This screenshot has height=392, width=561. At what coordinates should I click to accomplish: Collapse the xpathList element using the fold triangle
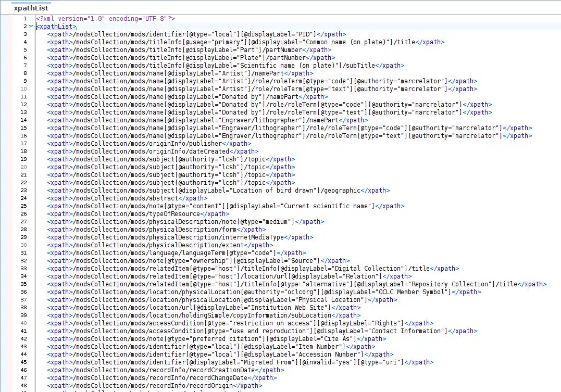click(31, 26)
